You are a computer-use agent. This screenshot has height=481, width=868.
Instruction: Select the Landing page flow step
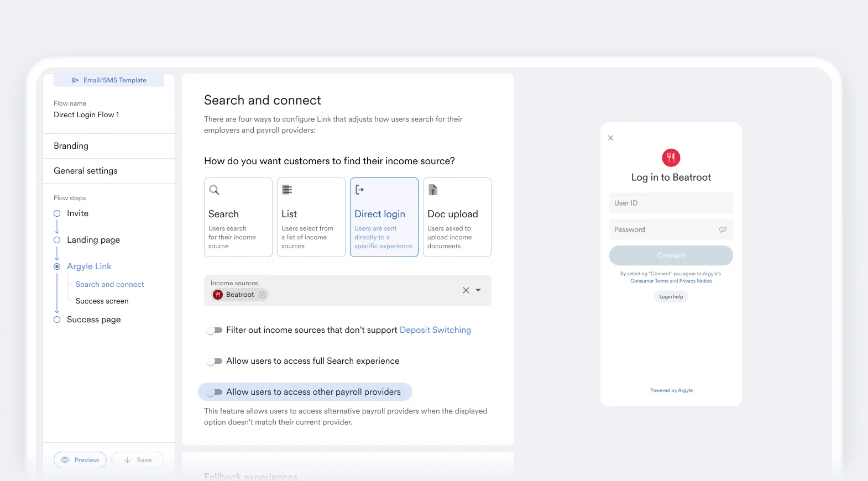pos(93,240)
